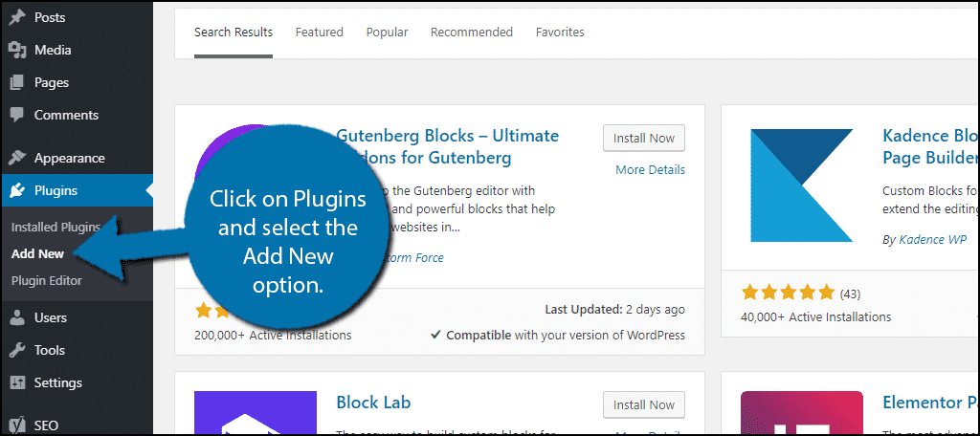Open the Settings sliders icon
Viewport: 980px width, 436px height.
pos(17,382)
